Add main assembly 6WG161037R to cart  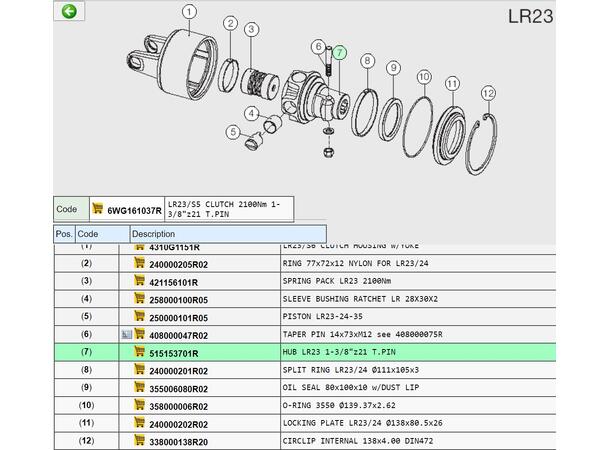coord(97,209)
